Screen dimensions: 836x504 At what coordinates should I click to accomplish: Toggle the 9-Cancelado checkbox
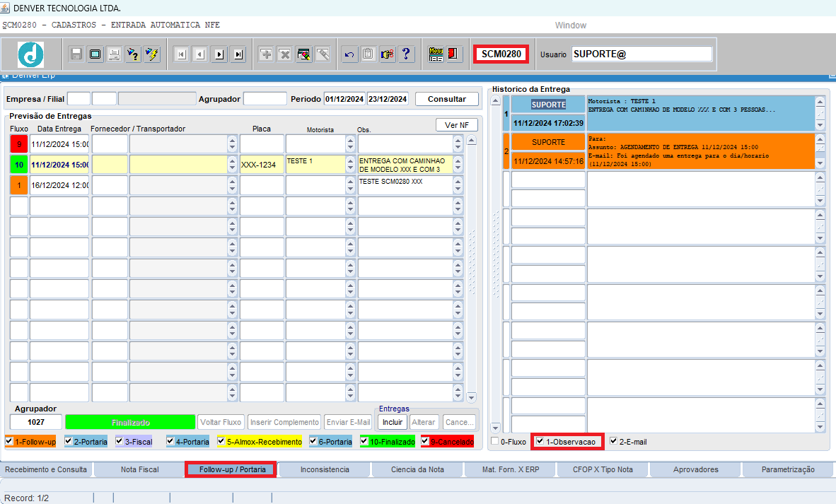pyautogui.click(x=425, y=441)
